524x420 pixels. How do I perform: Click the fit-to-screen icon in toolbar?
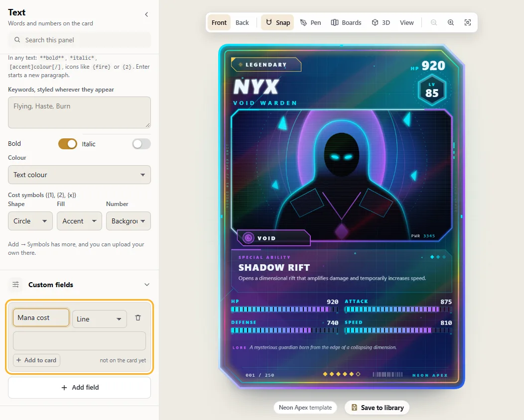tap(468, 22)
